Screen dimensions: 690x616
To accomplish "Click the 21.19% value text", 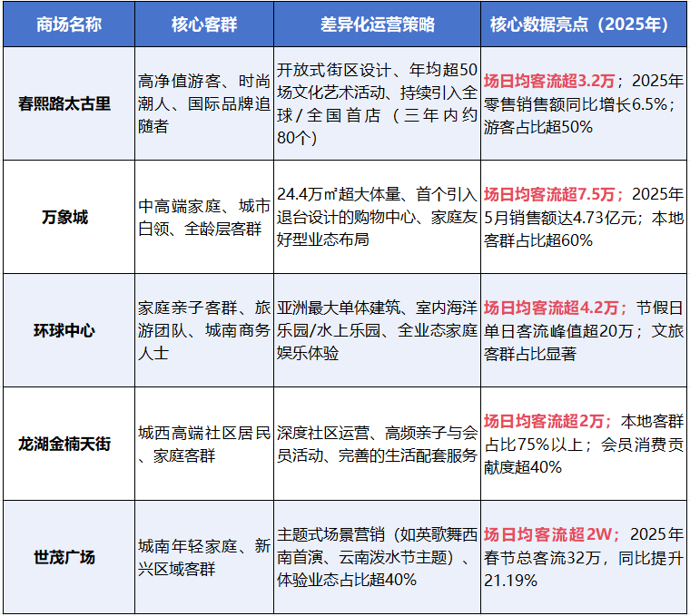I will pos(510,581).
